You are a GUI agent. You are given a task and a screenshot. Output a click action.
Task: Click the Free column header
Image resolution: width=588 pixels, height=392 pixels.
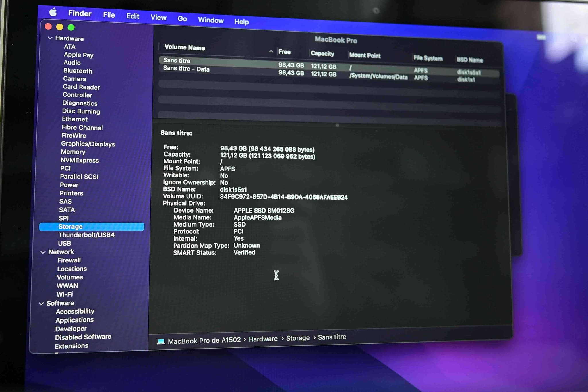[284, 52]
